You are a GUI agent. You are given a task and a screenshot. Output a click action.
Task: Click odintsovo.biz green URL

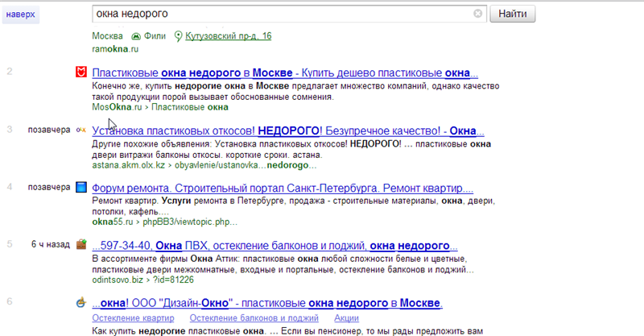[x=118, y=280]
